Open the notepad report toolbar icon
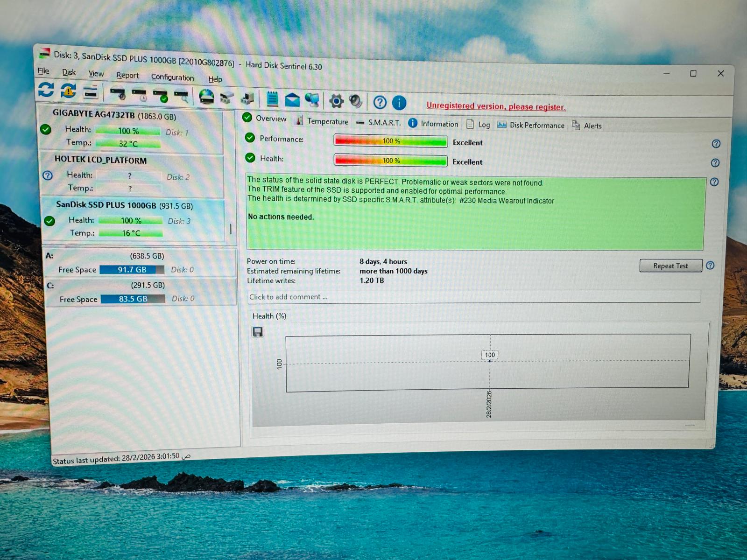The image size is (747, 560). (x=272, y=98)
